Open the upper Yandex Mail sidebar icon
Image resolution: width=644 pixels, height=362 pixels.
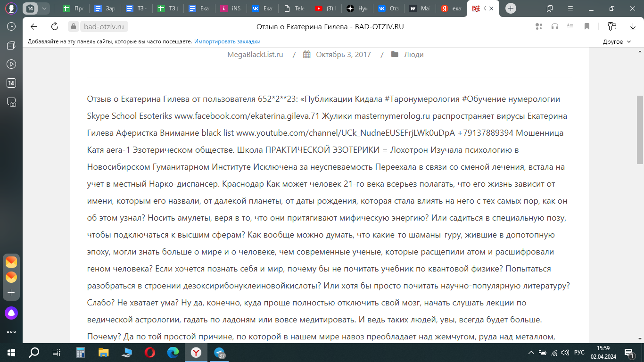pos(11,262)
